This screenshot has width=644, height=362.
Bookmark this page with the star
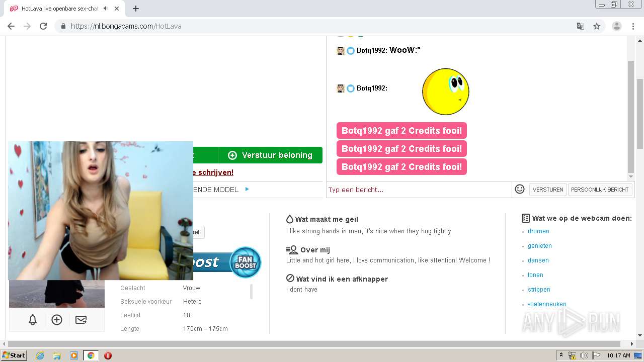pos(597,26)
